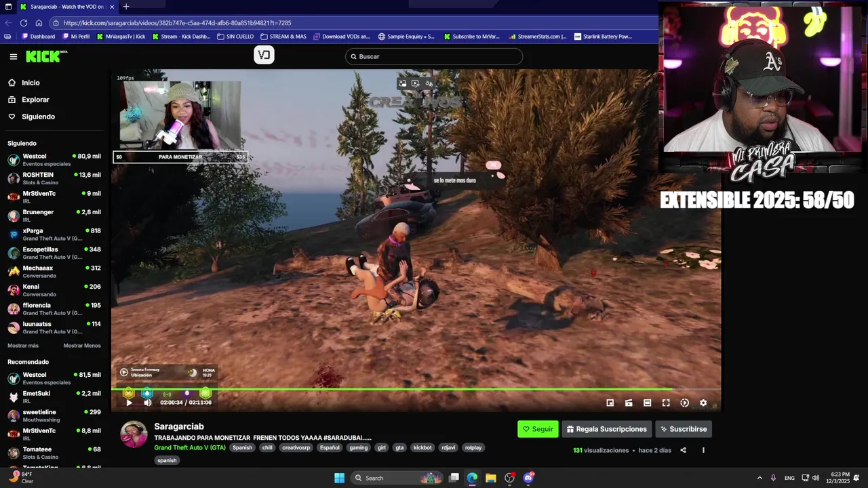The height and width of the screenshot is (488, 868).
Task: Toggle mini player mode
Action: click(x=610, y=403)
